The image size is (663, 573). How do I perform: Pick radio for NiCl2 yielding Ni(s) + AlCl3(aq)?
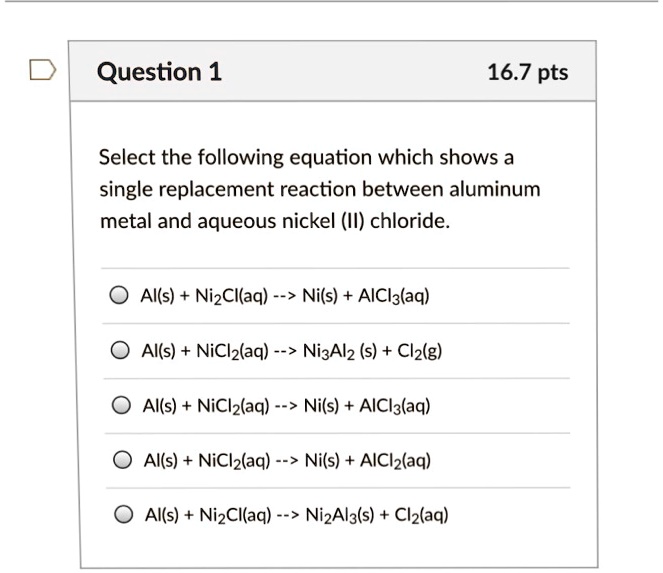[x=120, y=406]
